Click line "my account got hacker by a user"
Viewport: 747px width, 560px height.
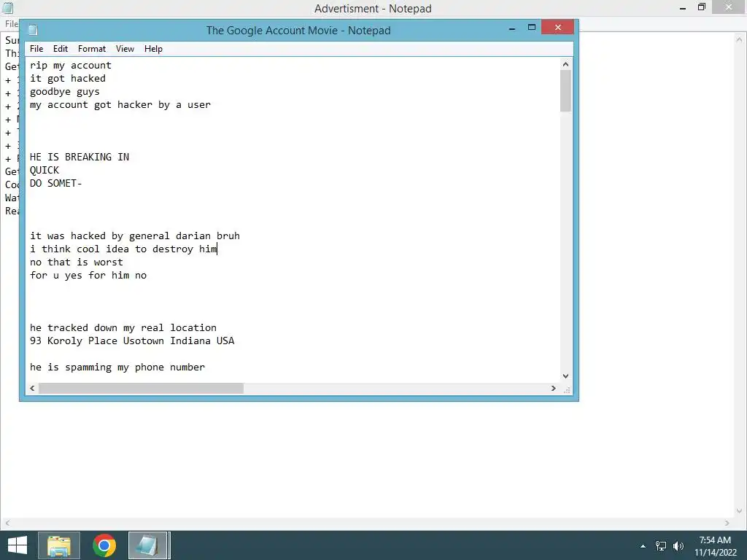pos(120,105)
